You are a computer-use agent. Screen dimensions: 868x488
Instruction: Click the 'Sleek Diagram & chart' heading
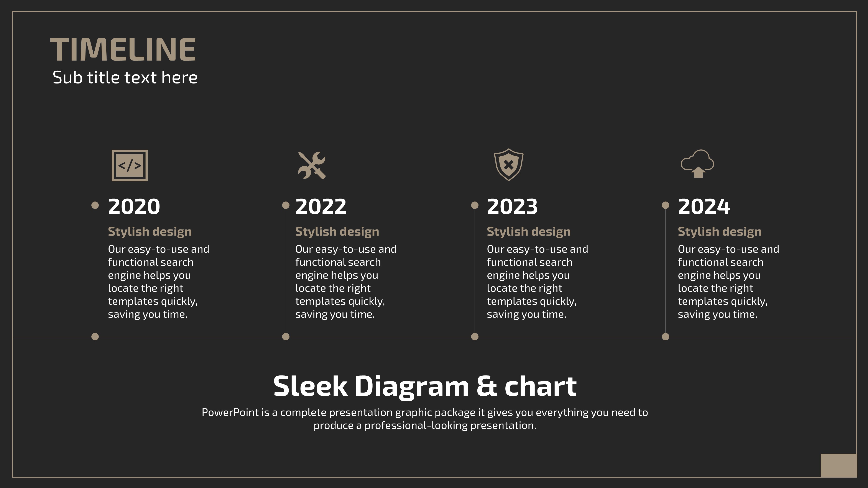point(425,386)
